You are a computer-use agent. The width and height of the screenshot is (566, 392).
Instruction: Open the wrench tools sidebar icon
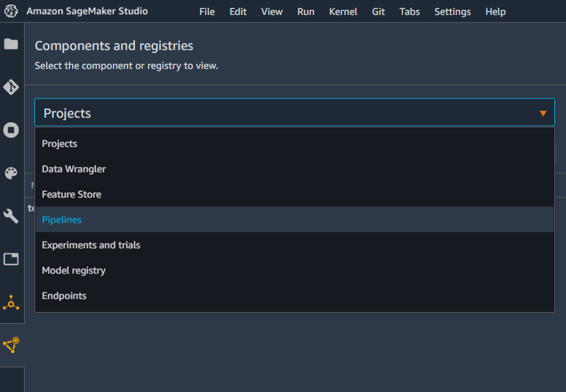pyautogui.click(x=11, y=216)
